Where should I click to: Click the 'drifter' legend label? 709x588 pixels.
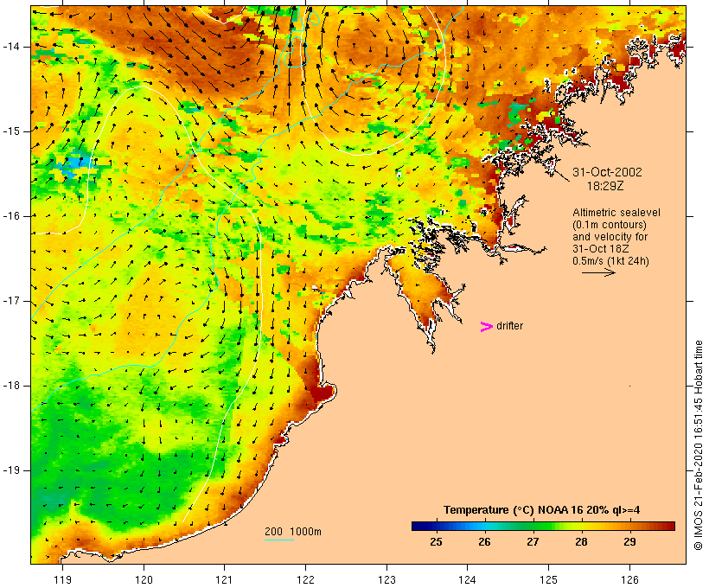coord(509,326)
